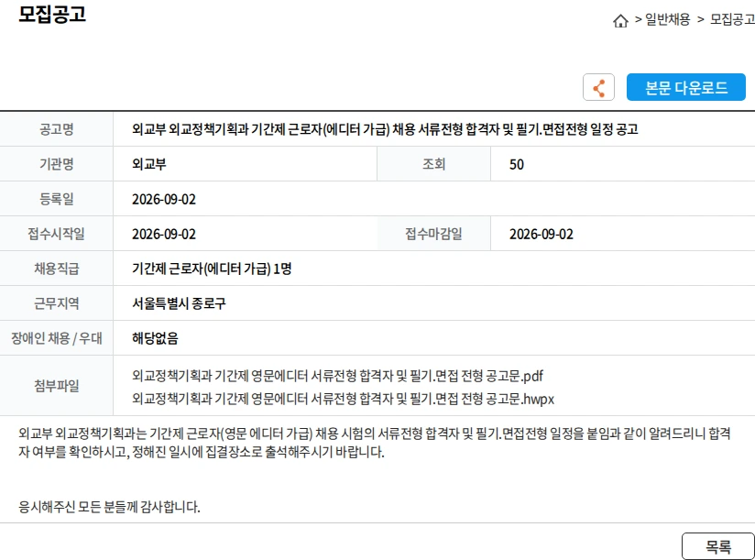Click the 채용직급 label cell

pos(56,269)
